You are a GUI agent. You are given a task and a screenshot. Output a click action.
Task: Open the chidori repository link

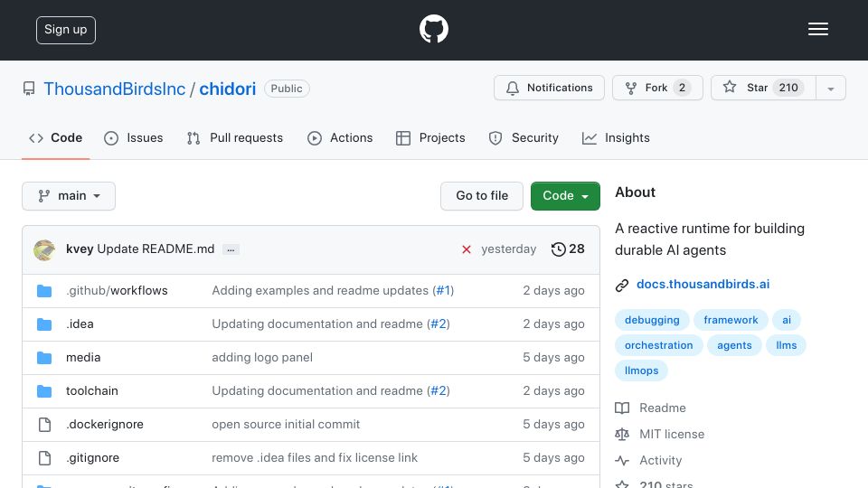(x=228, y=89)
